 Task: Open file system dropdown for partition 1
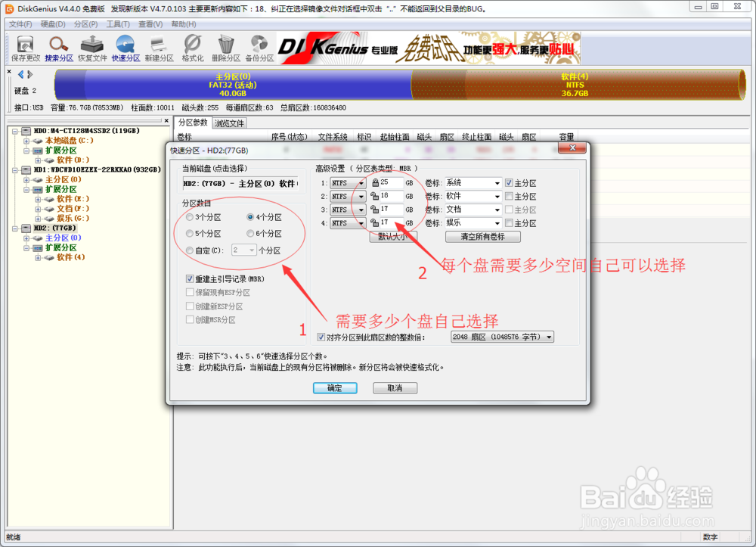coord(361,183)
